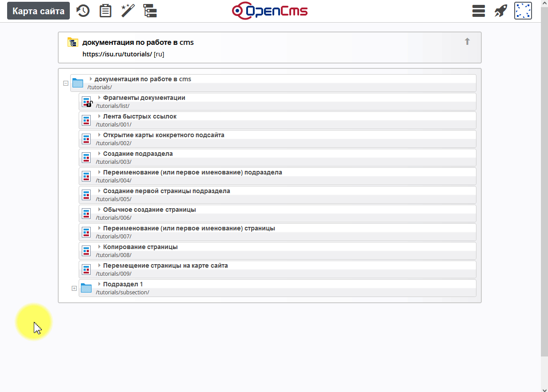The width and height of the screenshot is (548, 392).
Task: Open the magic wand create-page tool
Action: tap(128, 11)
